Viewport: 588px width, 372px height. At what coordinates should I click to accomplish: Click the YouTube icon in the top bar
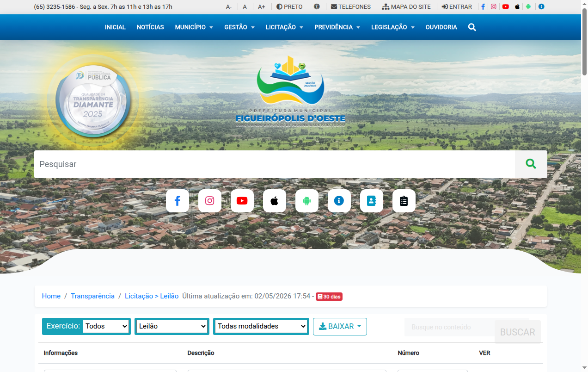506,7
